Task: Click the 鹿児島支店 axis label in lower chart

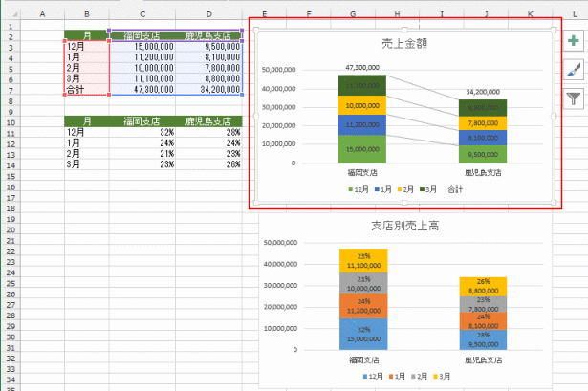Action: coord(483,360)
